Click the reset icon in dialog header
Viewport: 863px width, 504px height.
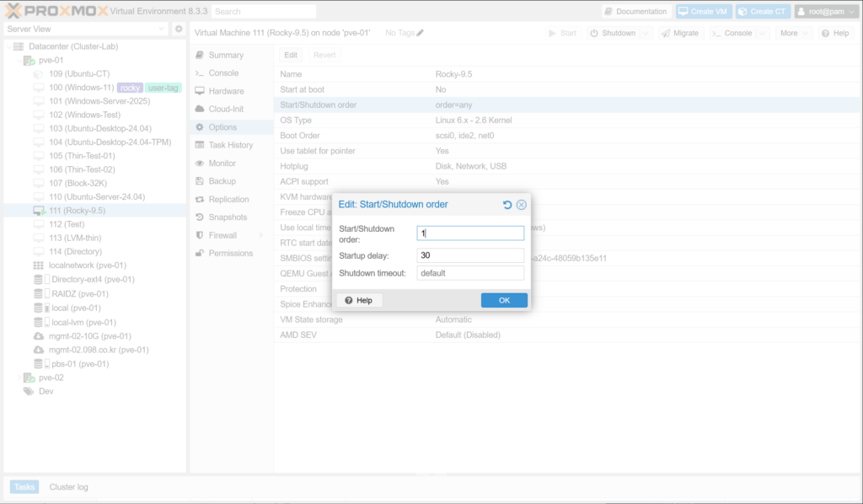[x=507, y=205]
